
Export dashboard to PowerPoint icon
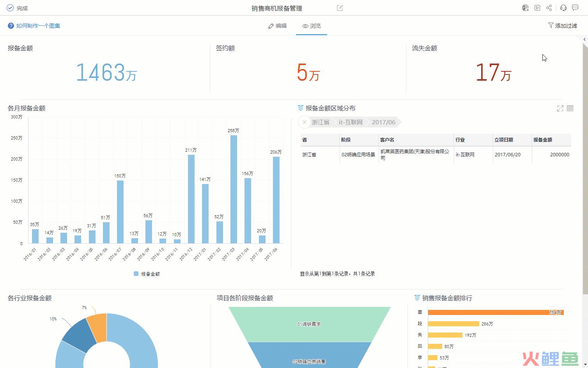[525, 8]
